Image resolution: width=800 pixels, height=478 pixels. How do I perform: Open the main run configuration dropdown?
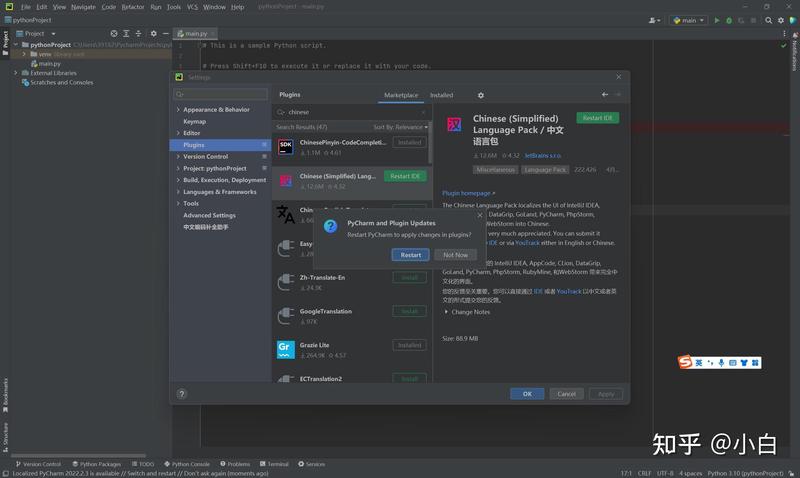[x=689, y=20]
